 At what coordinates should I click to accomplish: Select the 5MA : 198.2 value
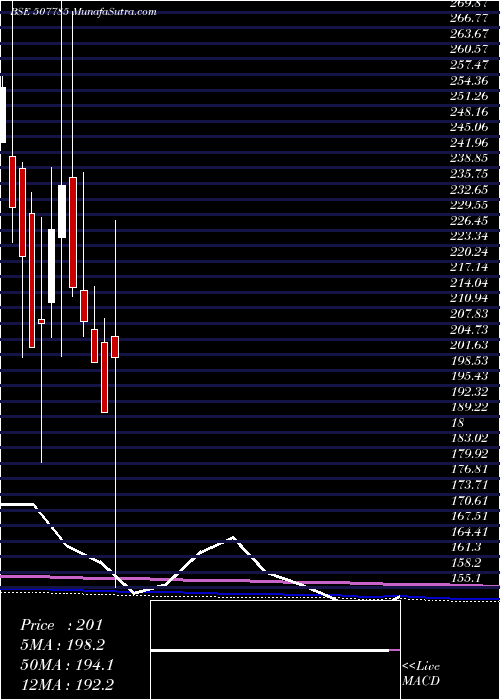[65, 645]
